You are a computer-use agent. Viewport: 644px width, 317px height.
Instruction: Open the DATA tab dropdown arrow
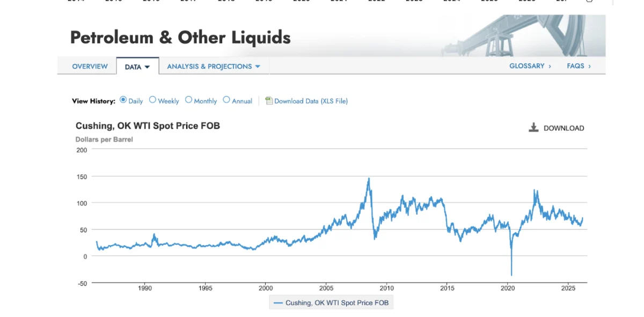[x=147, y=67]
